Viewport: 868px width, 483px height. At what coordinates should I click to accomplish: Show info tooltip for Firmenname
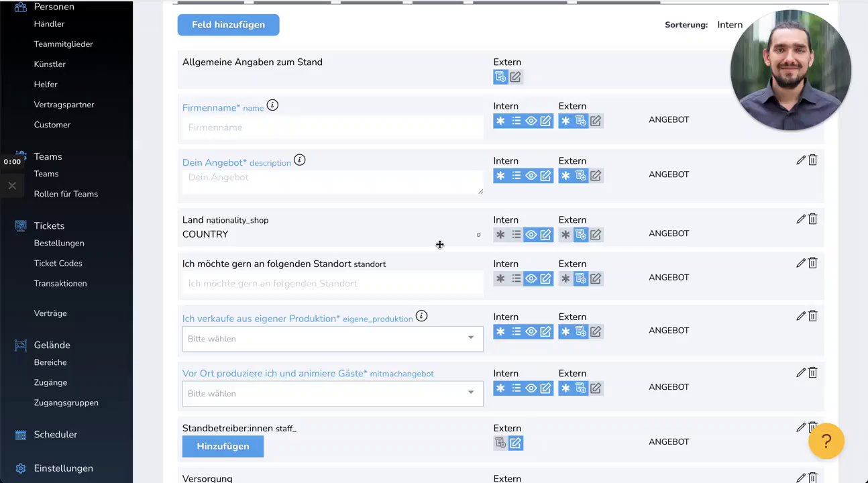[x=272, y=105]
